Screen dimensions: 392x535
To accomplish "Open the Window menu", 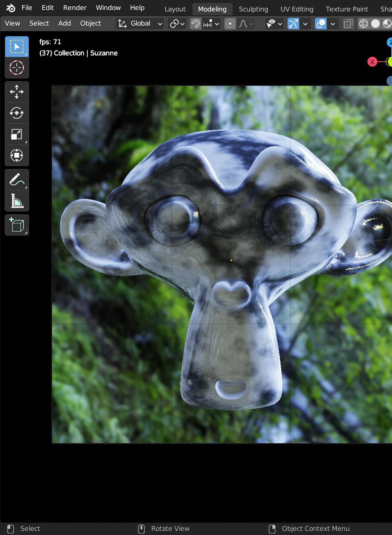I will [x=108, y=8].
